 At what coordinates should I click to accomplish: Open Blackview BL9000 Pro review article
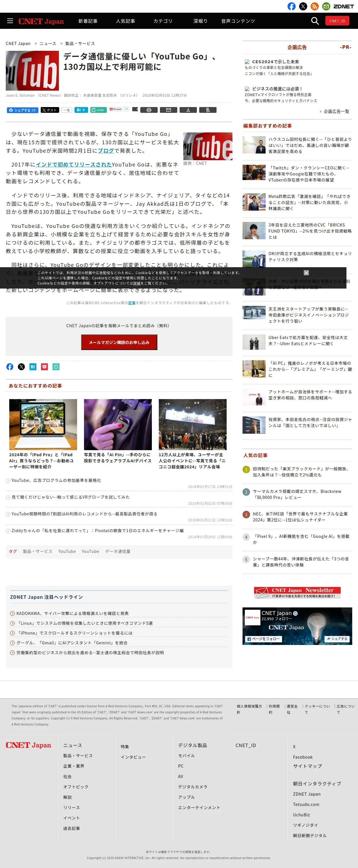[297, 494]
